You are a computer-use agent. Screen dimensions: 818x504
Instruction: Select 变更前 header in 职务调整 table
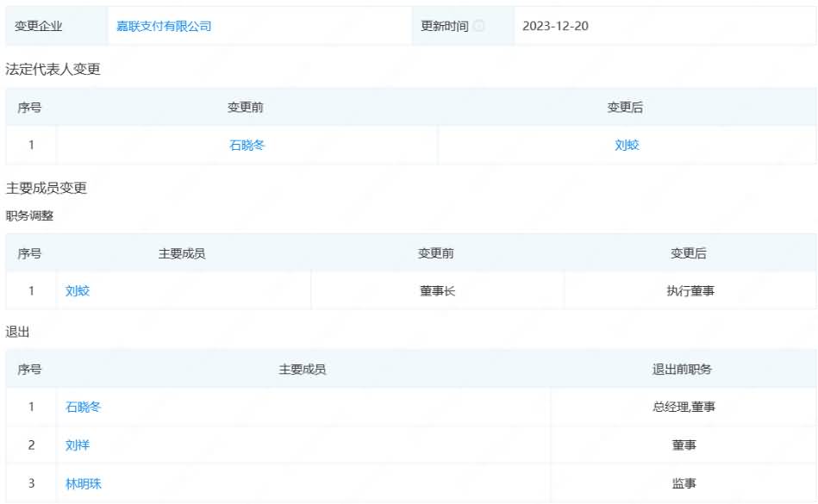(435, 254)
